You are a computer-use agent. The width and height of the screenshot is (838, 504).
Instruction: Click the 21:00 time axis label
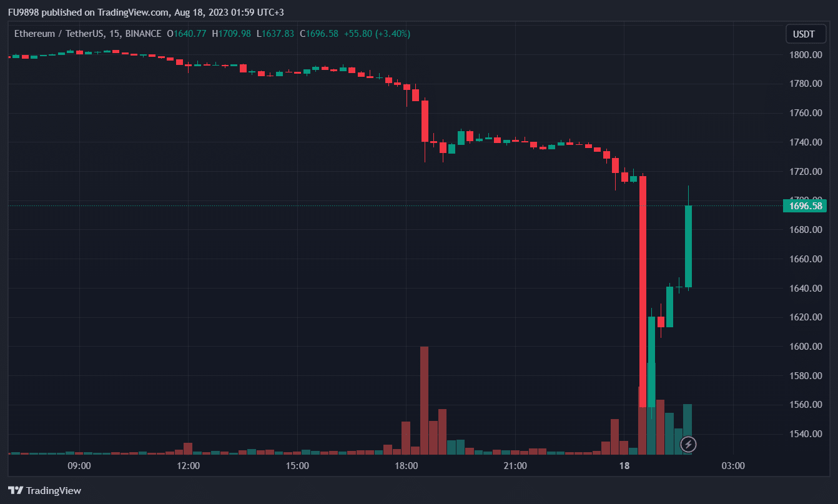pos(515,466)
